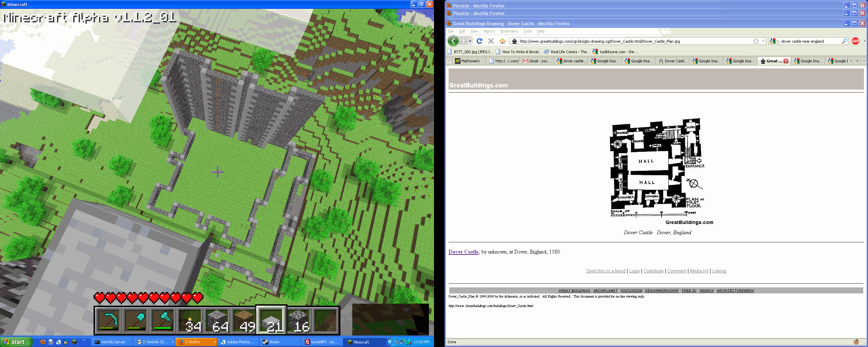The width and height of the screenshot is (868, 347).
Task: Launch Firefox from the Quick Launch bar
Action: click(43, 342)
